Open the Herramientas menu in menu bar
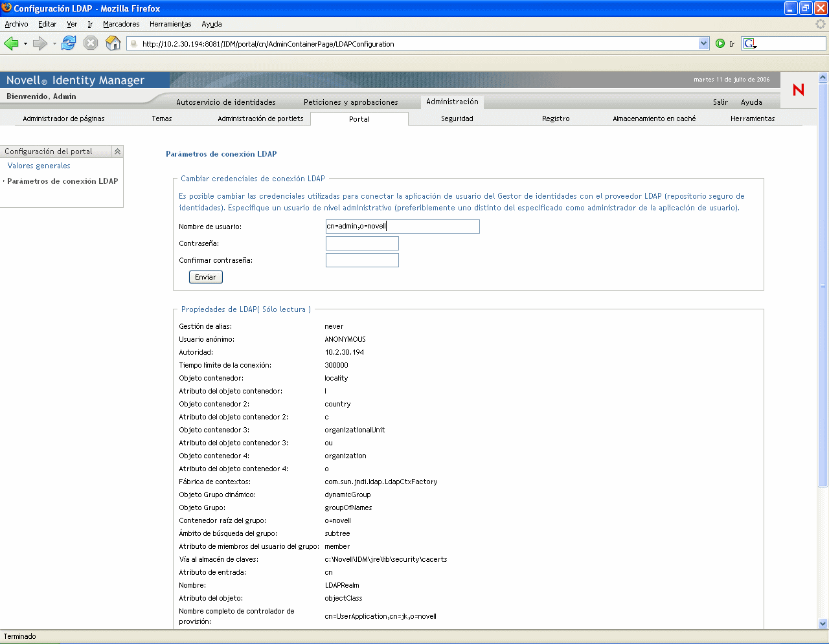The width and height of the screenshot is (829, 644). [170, 24]
